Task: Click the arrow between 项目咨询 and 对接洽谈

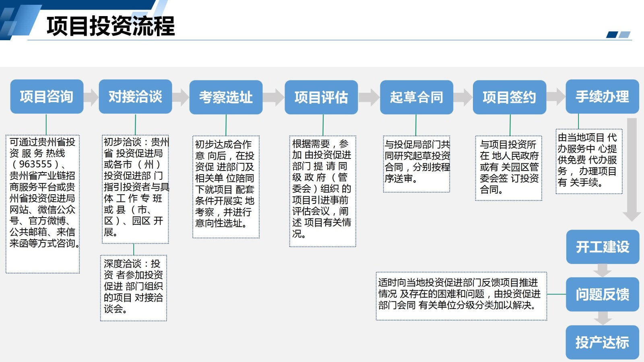Action: tap(91, 97)
